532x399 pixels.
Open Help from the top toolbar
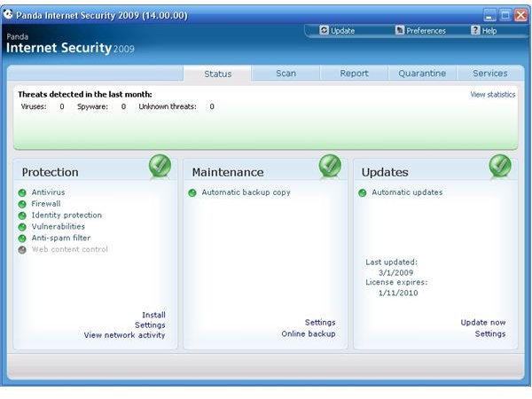pos(484,30)
